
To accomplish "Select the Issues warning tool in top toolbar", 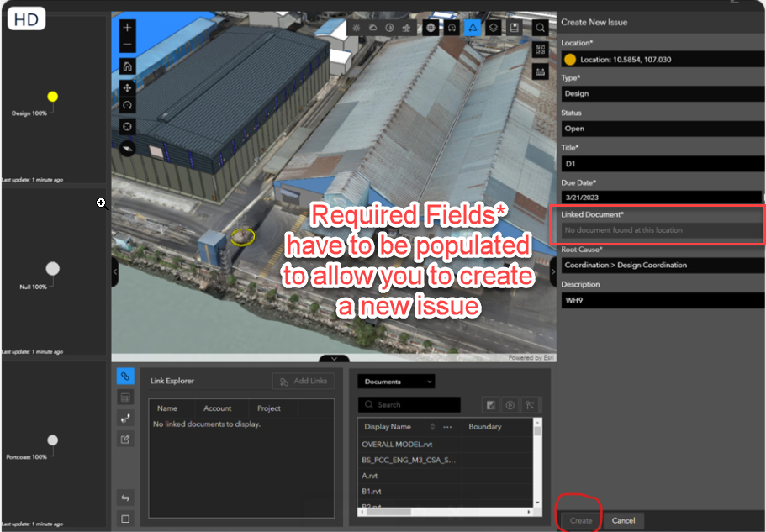I will point(473,28).
